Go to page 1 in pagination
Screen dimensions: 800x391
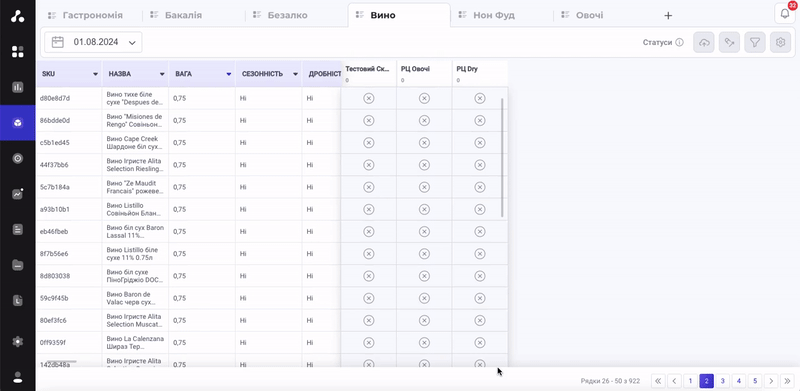[690, 381]
